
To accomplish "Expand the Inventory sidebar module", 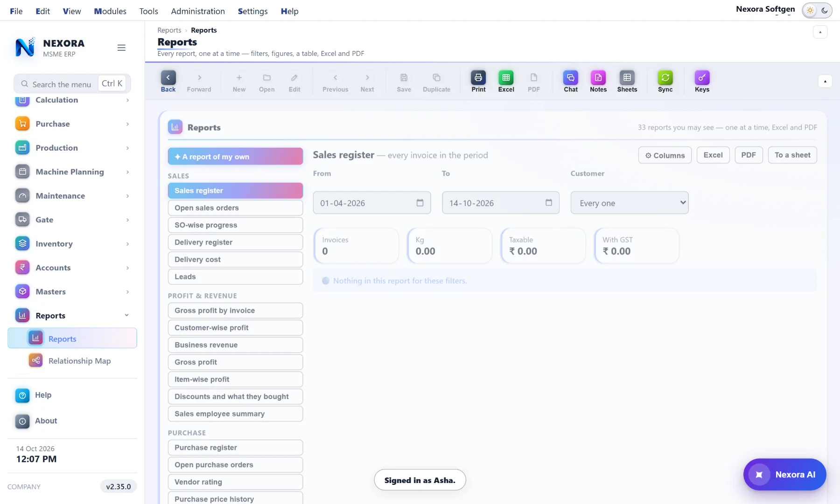I will 72,244.
